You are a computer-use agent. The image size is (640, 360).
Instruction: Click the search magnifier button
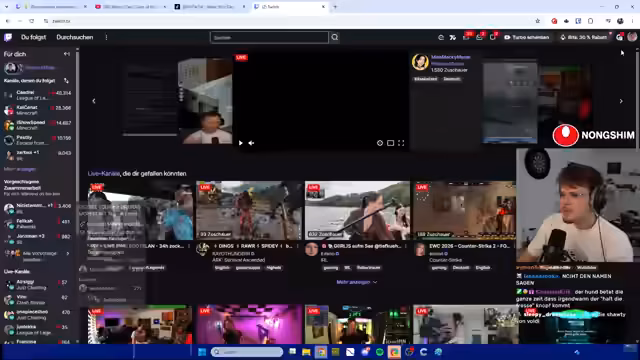335,38
